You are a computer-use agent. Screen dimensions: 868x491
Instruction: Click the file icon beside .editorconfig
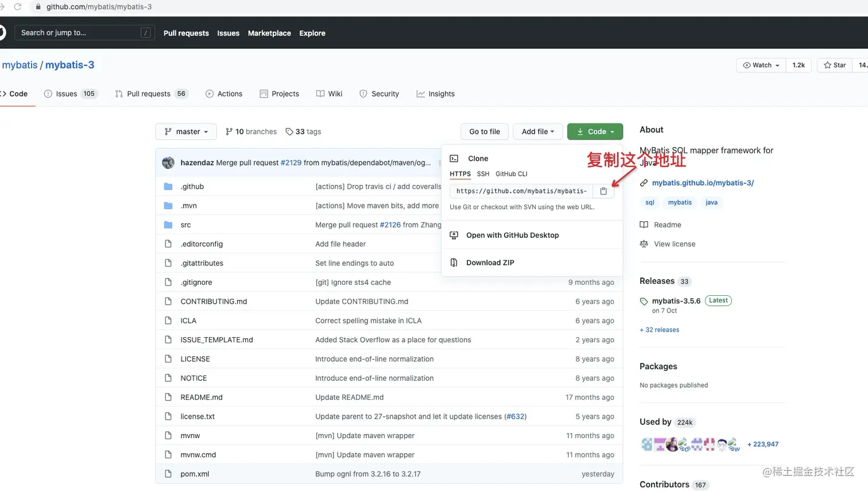pyautogui.click(x=168, y=244)
